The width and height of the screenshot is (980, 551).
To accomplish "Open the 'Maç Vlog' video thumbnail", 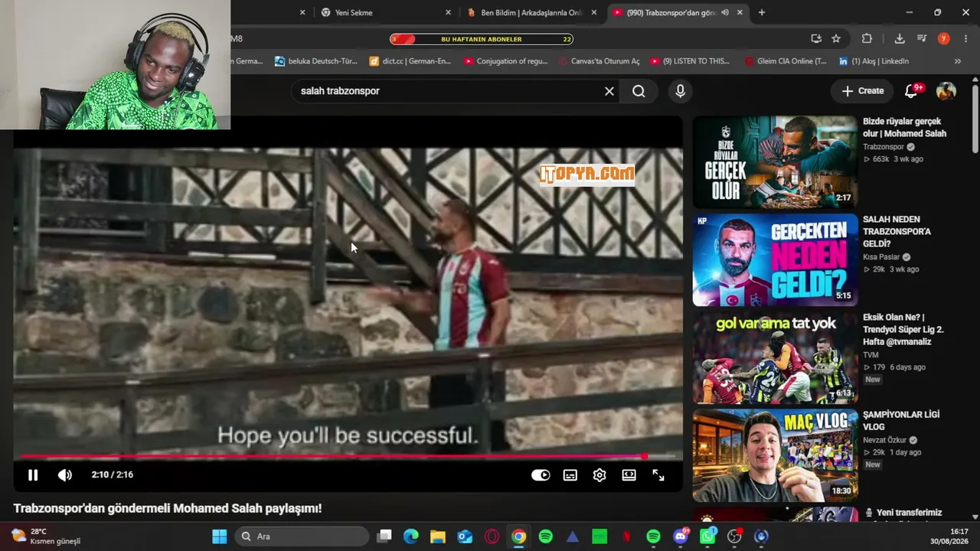I will [x=775, y=455].
